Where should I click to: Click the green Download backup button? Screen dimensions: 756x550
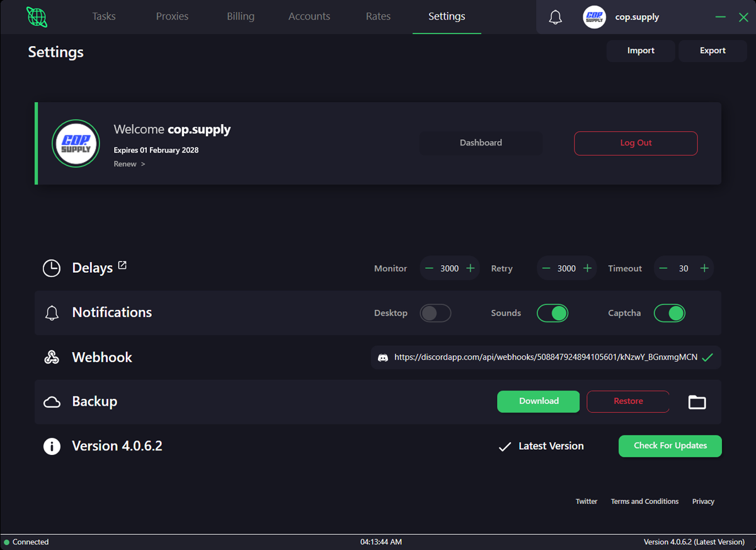[538, 401]
